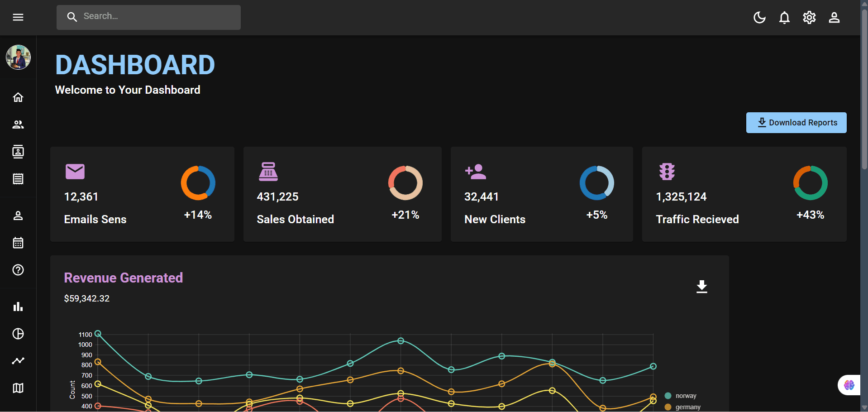Toggle dark/light mode with the moon icon
Image resolution: width=868 pixels, height=412 pixels.
759,18
